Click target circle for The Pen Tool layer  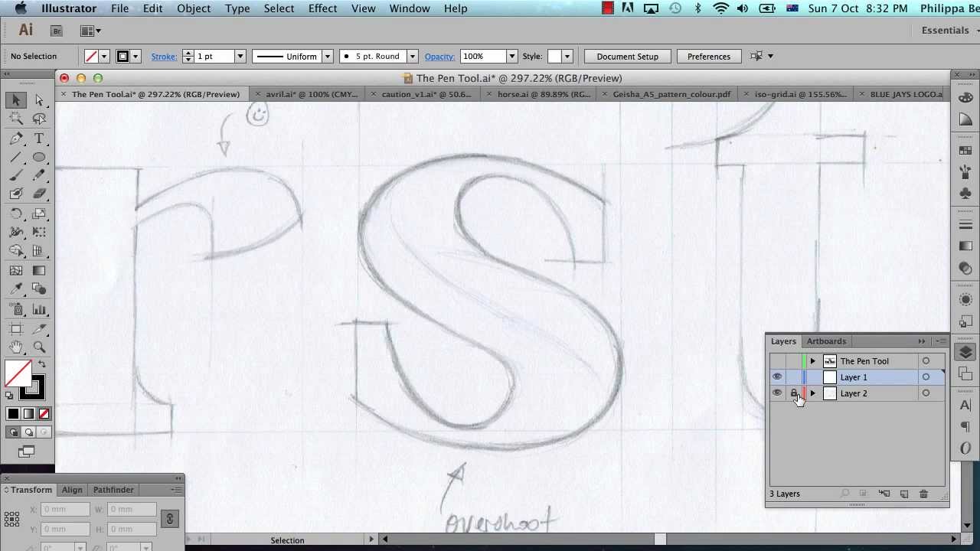[x=926, y=361]
